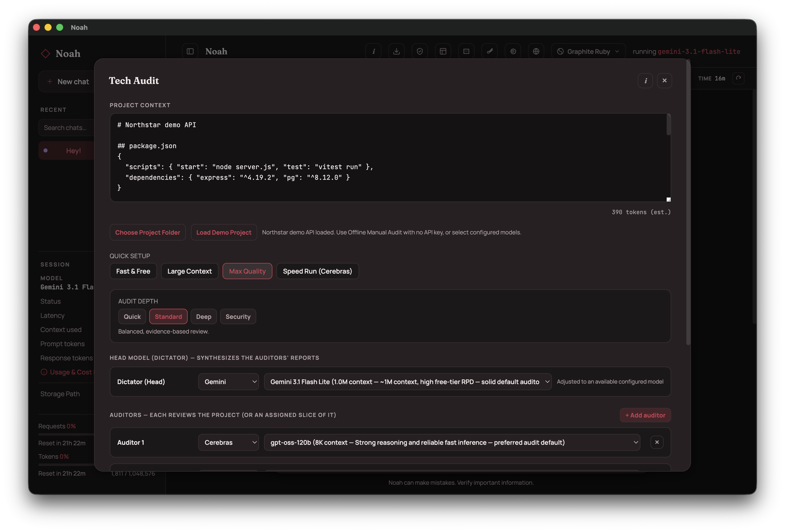Toggle the sidebar panel icon beside Noah title
This screenshot has width=785, height=532.
point(190,51)
